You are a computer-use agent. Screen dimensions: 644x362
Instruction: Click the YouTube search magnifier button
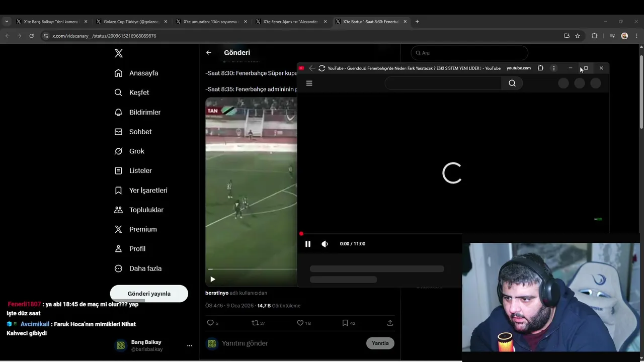coord(512,83)
